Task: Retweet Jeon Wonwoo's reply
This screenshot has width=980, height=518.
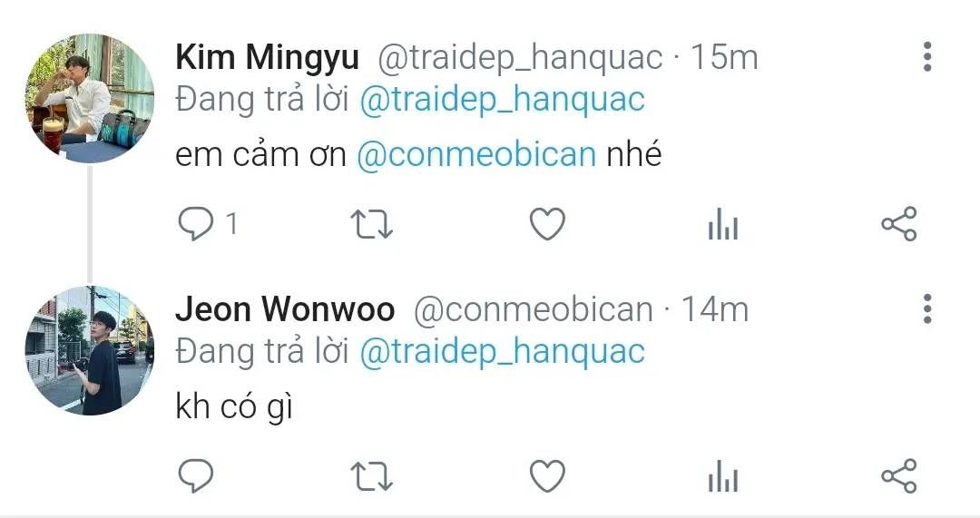Action: click(x=371, y=477)
